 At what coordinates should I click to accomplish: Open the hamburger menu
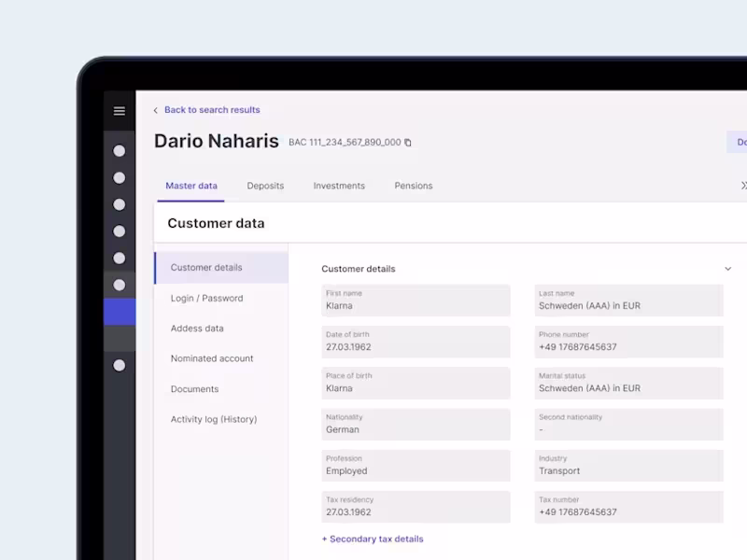tap(119, 111)
